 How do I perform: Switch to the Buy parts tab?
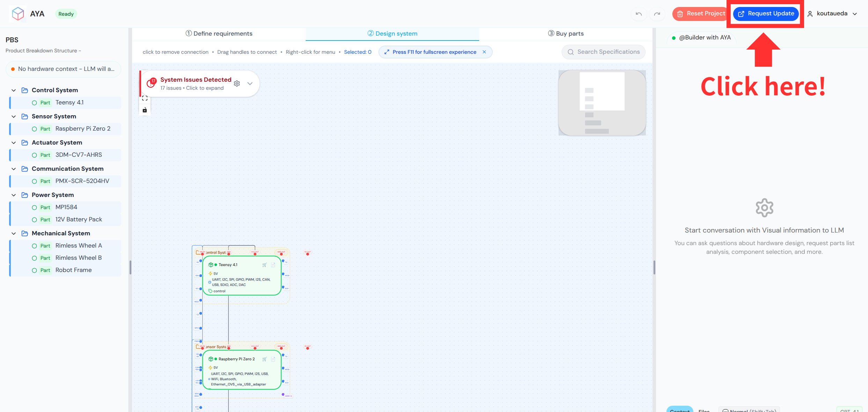click(566, 33)
